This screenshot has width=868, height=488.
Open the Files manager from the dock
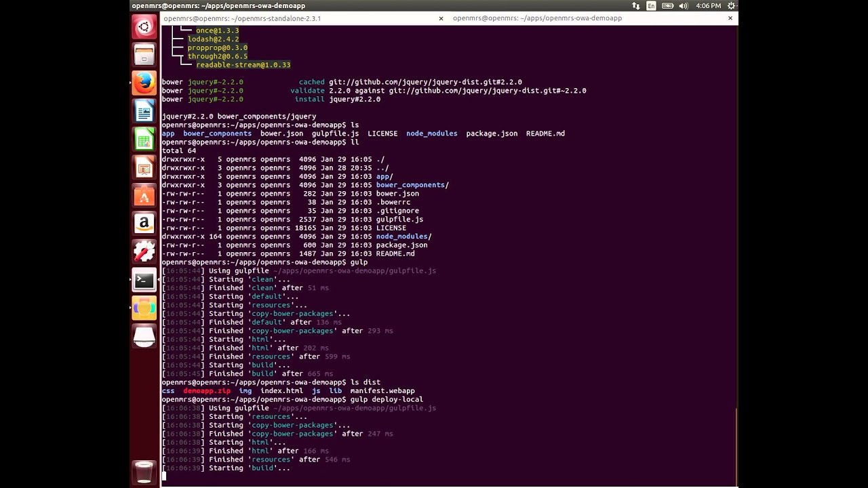point(144,55)
